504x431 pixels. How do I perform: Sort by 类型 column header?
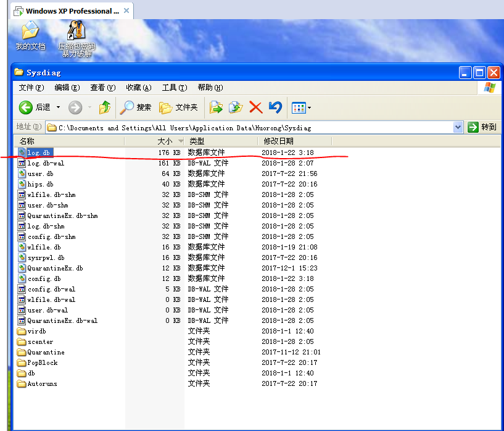click(221, 141)
